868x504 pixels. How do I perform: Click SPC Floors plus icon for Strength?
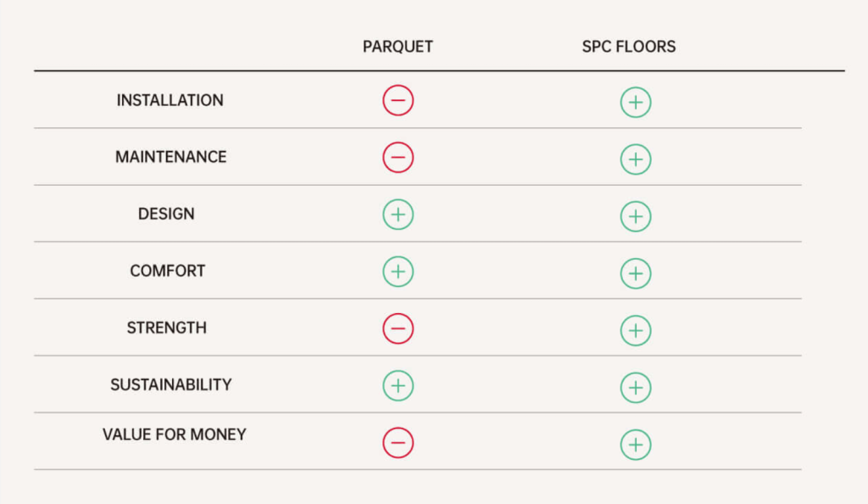pos(635,330)
